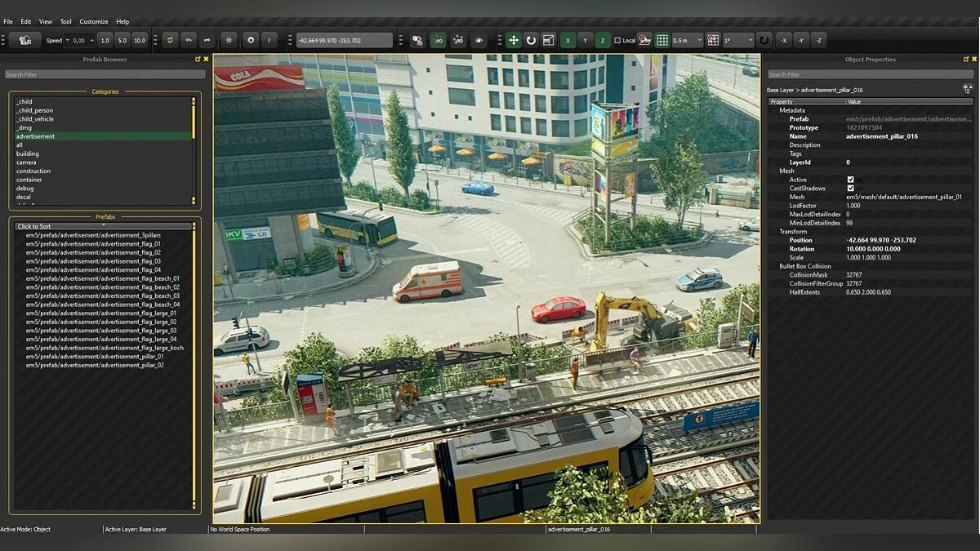Screen dimensions: 980x551
Task: Uncheck the Active mesh checkbox
Action: click(x=850, y=180)
